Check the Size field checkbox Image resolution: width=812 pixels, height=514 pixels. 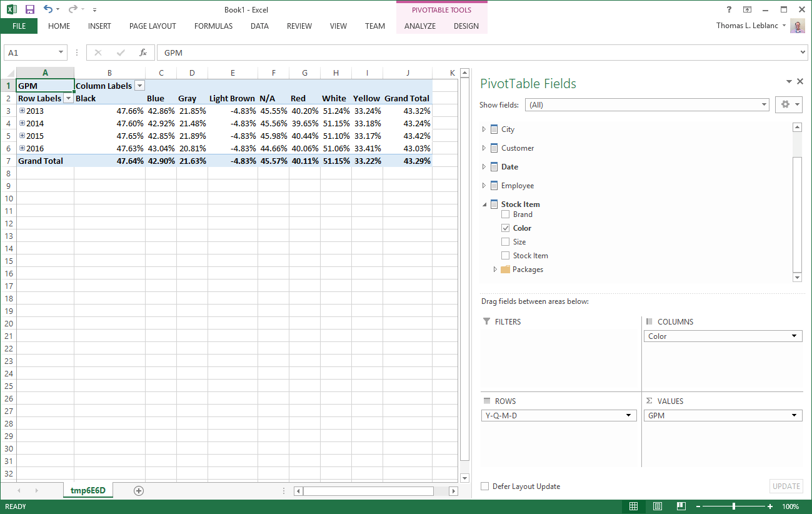505,241
